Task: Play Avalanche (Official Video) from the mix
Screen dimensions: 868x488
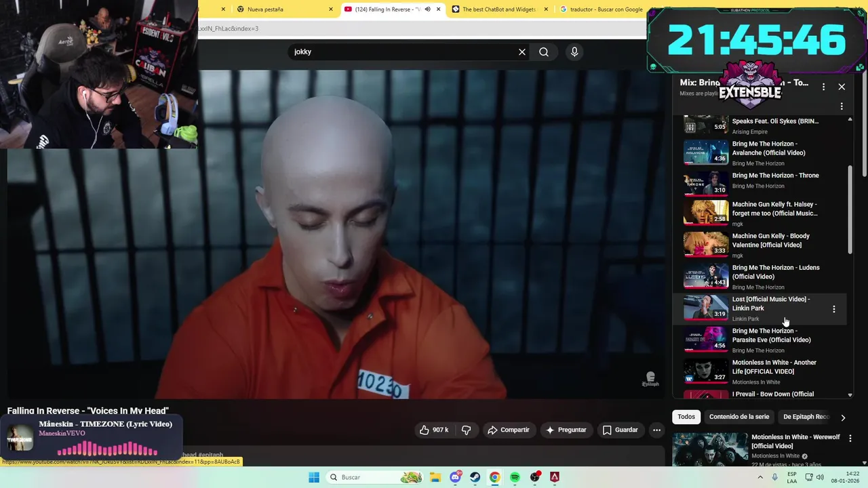Action: (759, 153)
